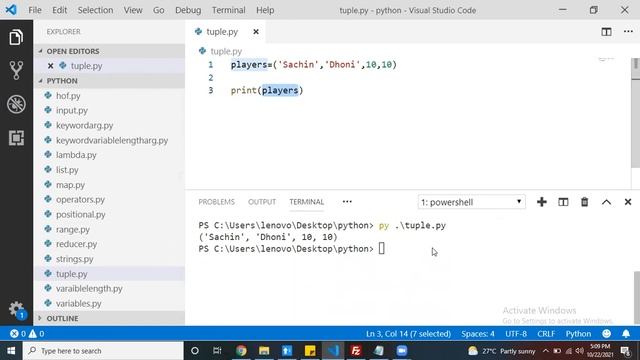Split the terminal panel

563,202
